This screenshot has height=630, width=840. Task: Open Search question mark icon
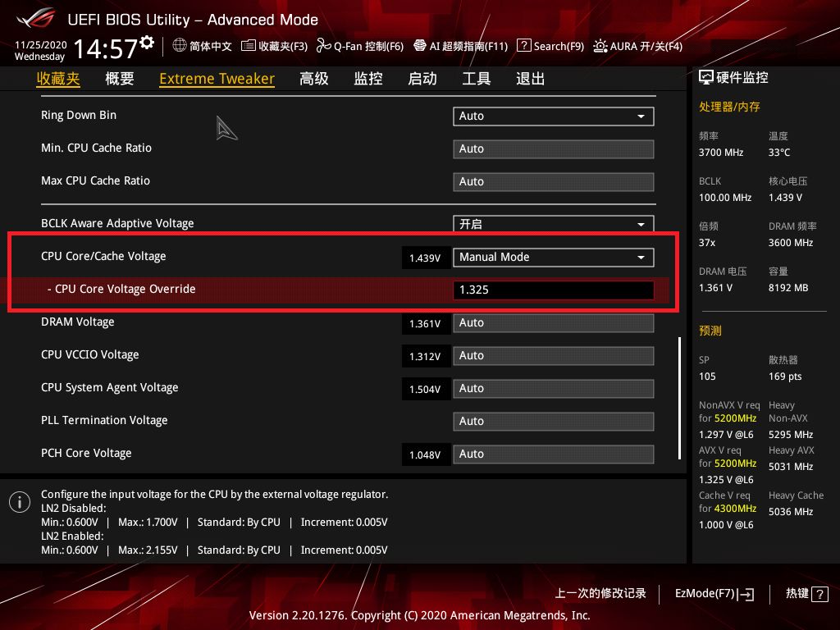point(524,46)
